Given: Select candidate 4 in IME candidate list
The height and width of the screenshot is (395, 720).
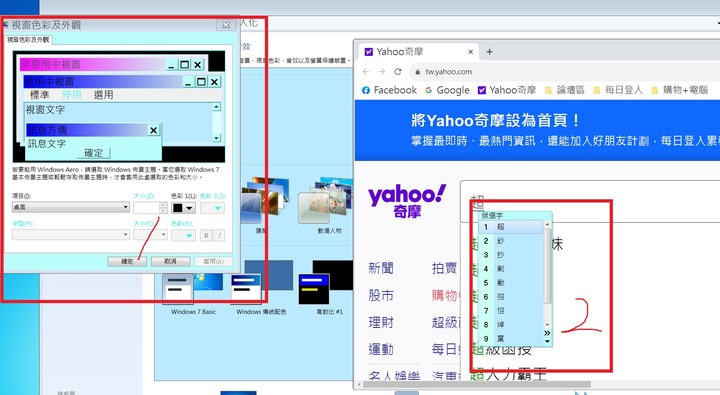Looking at the screenshot, I should (x=511, y=269).
